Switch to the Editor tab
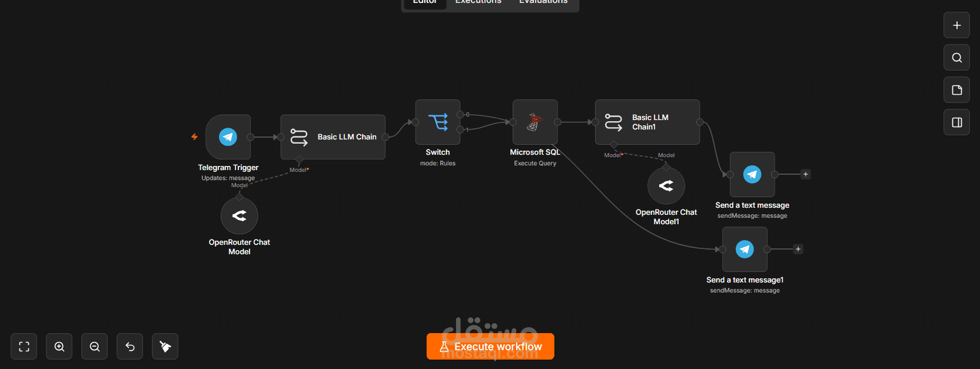The width and height of the screenshot is (980, 369). coord(424,2)
